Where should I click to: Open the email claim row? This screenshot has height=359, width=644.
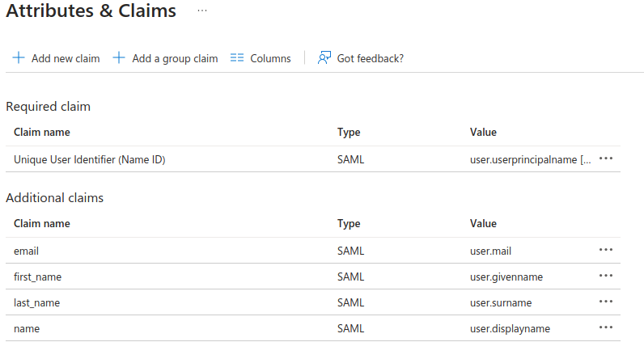click(27, 251)
